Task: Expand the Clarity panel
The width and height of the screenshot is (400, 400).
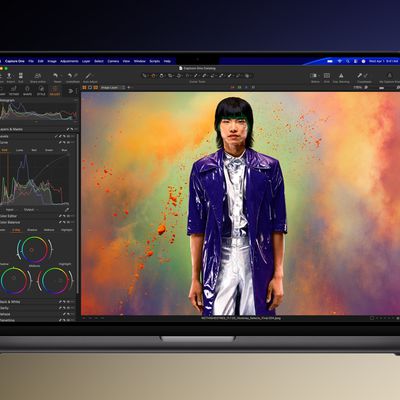Action: [x=38, y=308]
